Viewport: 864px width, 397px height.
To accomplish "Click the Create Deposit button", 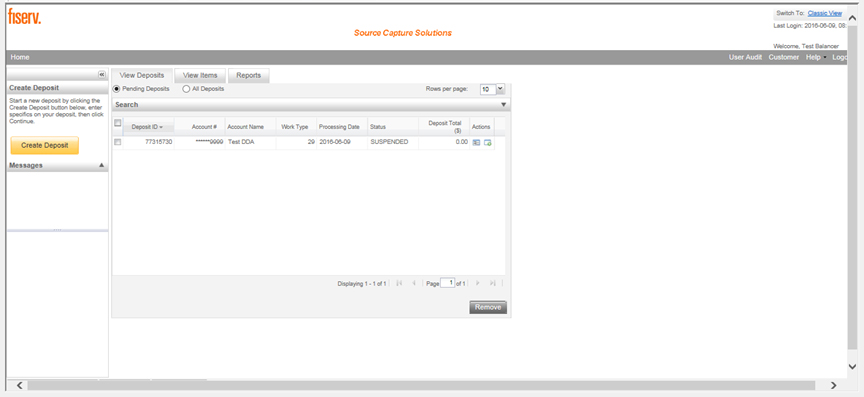I will click(x=45, y=146).
